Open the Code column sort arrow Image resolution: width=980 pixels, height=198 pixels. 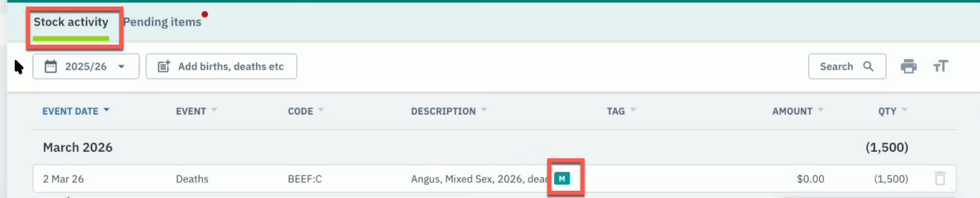coord(321,110)
